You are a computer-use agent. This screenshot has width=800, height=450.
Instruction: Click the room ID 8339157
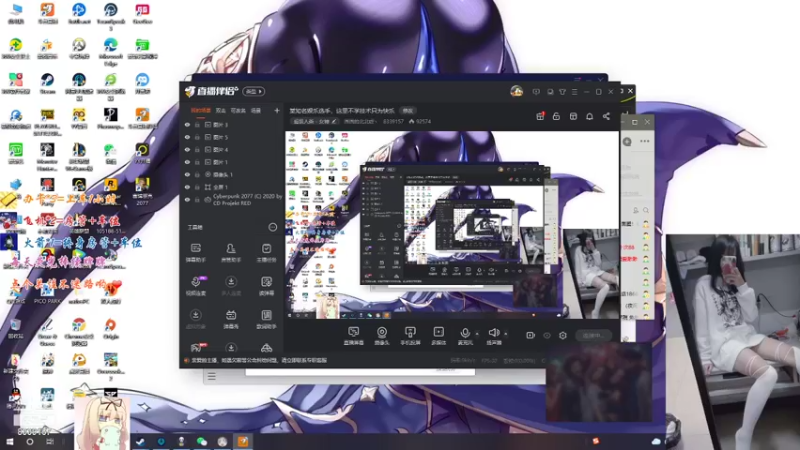coord(393,121)
